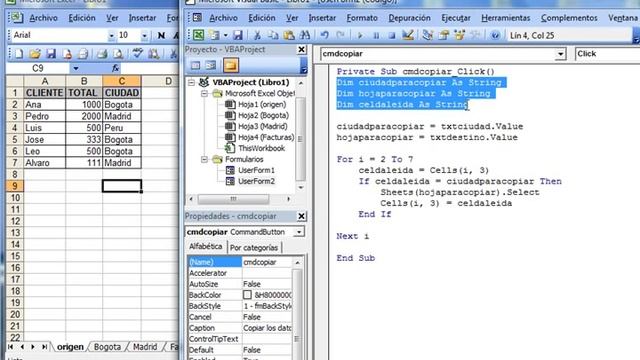Select UserForm2 in project tree
Viewport: 640px width, 360px height.
(x=256, y=181)
